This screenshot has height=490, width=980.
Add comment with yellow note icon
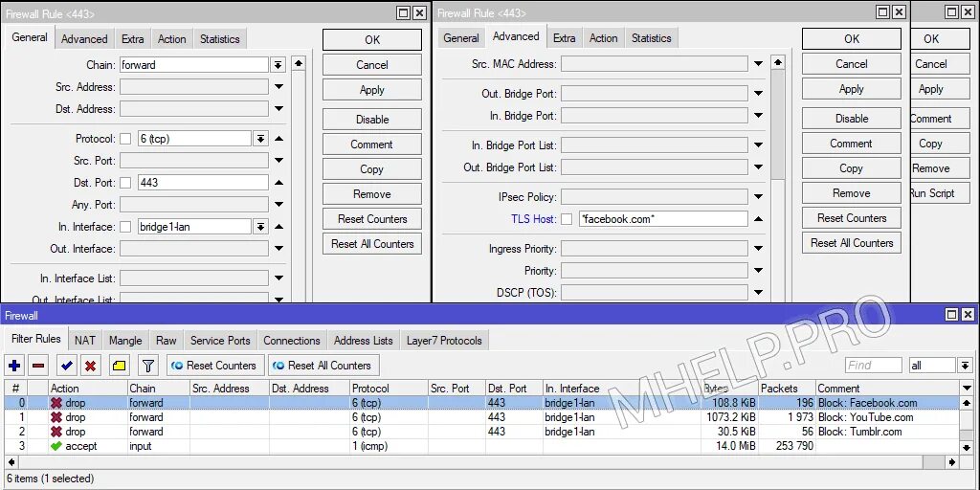click(120, 366)
